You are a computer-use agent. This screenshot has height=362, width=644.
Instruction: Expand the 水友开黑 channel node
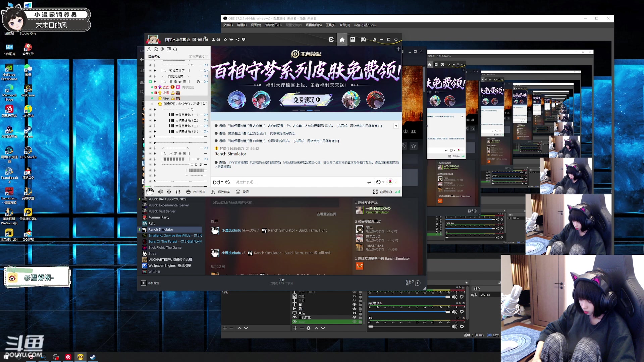tap(150, 154)
